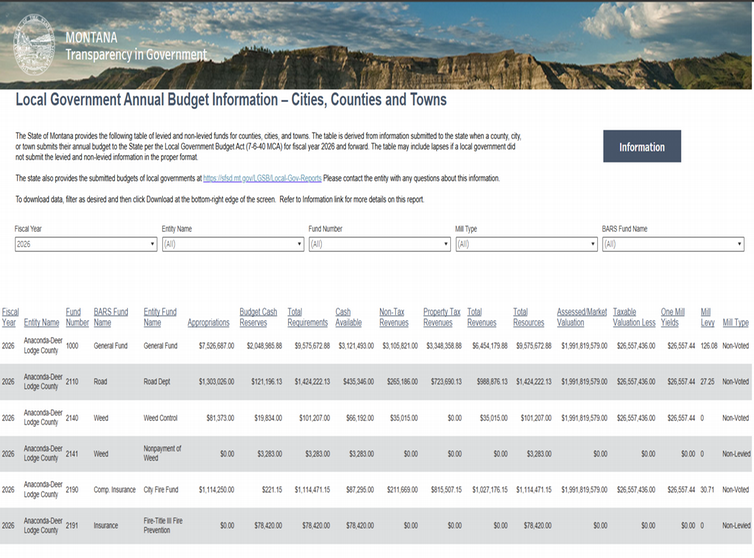Sort by the BARS Fund Name column header
The height and width of the screenshot is (558, 754).
(111, 317)
